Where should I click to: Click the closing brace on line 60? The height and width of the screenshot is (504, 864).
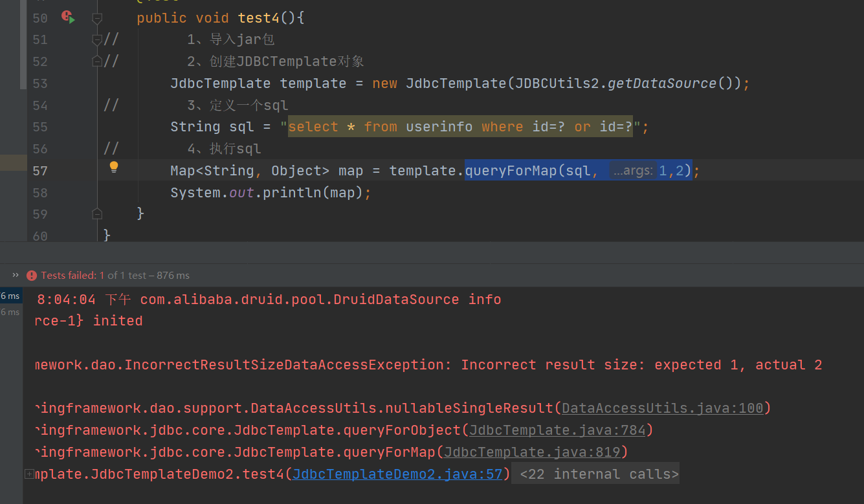click(107, 235)
